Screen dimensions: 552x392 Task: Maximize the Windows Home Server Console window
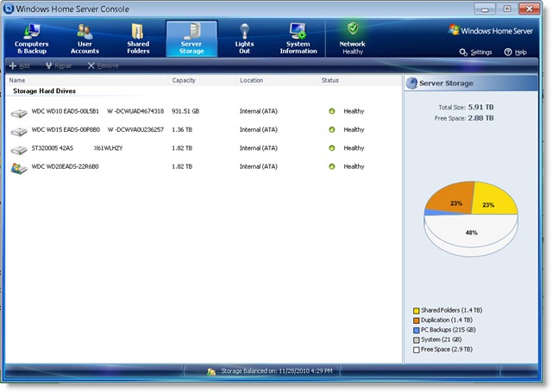(507, 9)
